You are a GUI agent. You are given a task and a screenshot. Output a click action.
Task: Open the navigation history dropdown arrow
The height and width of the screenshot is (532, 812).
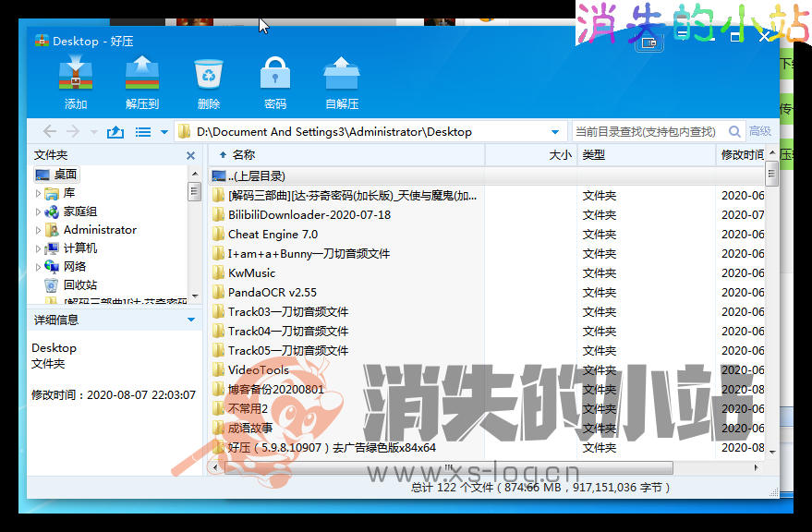(x=93, y=132)
